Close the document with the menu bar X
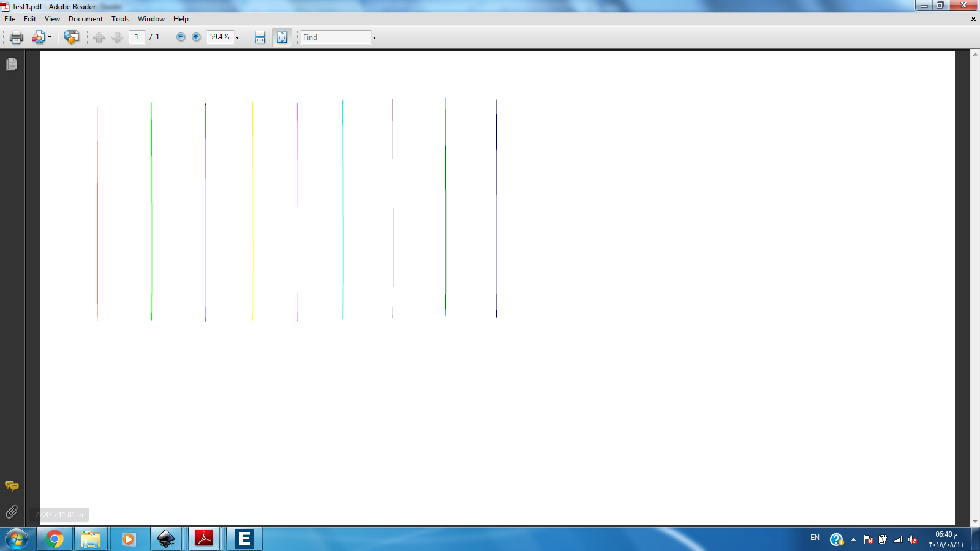Image resolution: width=980 pixels, height=551 pixels. pyautogui.click(x=973, y=19)
